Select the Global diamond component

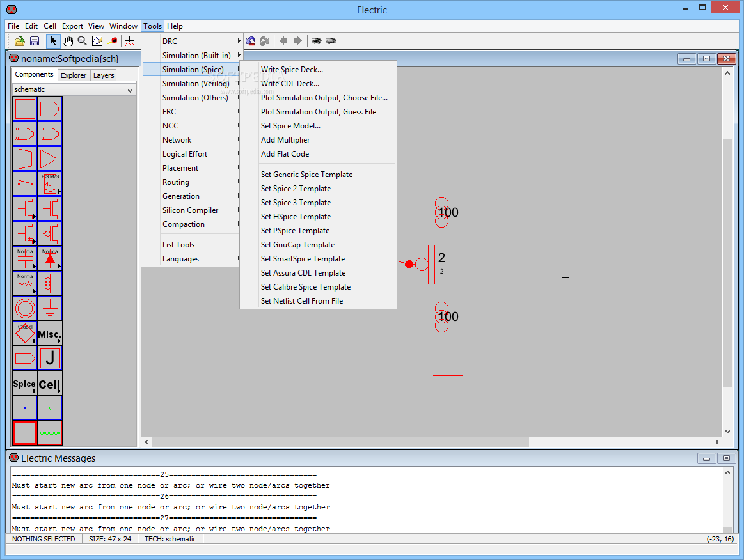tap(25, 333)
